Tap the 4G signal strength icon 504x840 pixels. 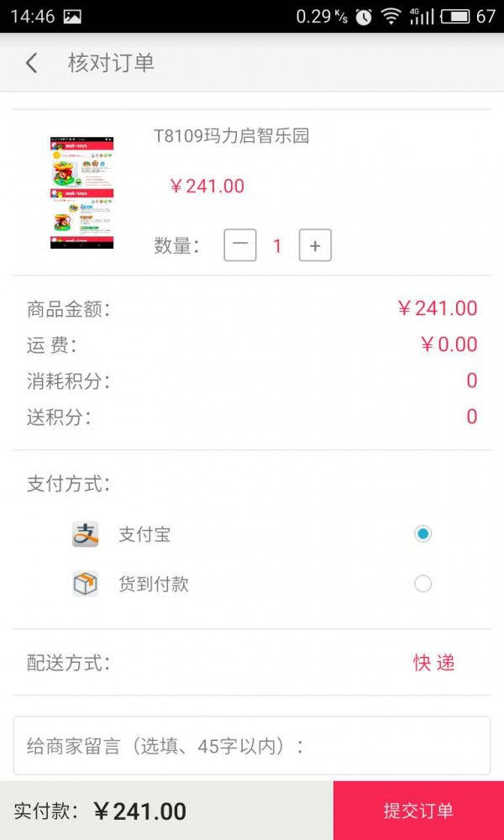coord(422,16)
